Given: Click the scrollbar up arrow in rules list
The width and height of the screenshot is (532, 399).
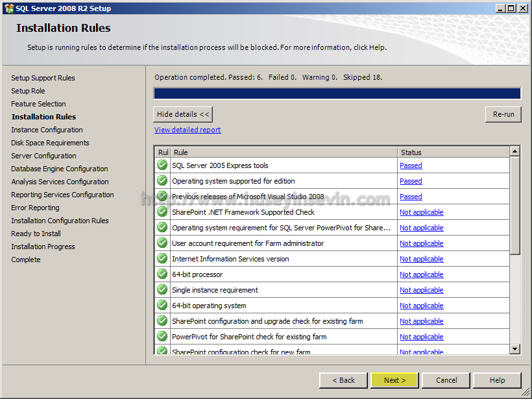Looking at the screenshot, I should pyautogui.click(x=514, y=151).
